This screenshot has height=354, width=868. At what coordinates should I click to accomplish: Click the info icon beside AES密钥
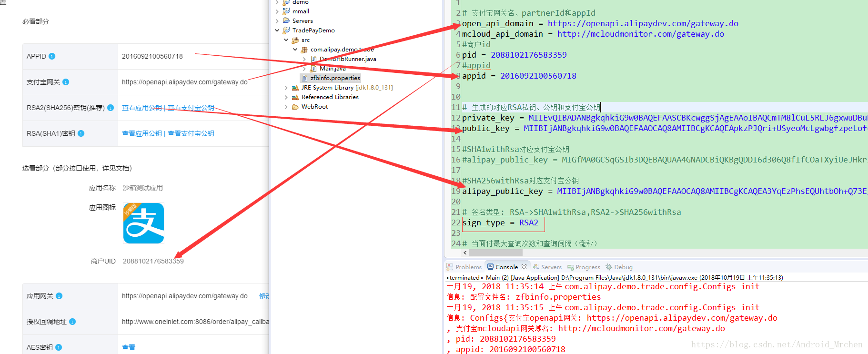click(59, 347)
